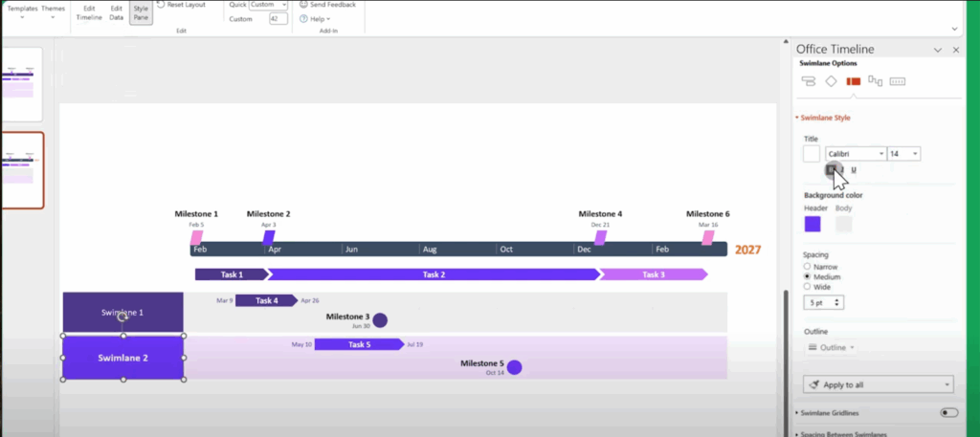
Task: Select the Task 2 bar
Action: [434, 274]
